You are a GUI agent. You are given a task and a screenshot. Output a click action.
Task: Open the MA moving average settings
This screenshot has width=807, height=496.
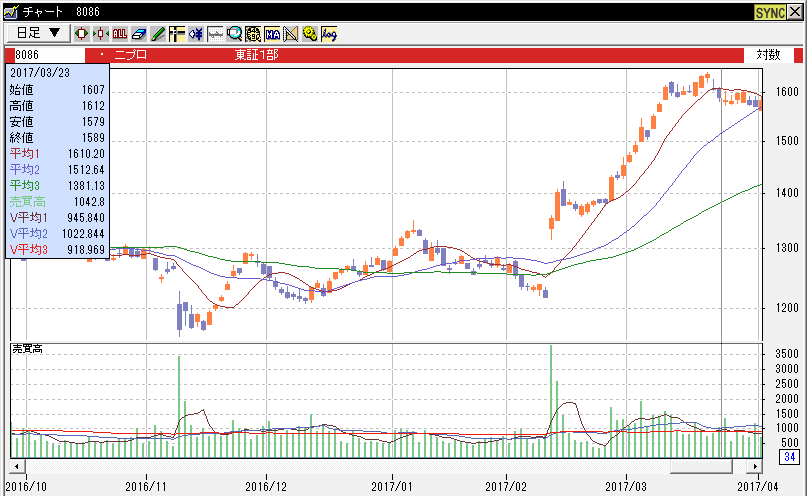(x=272, y=33)
